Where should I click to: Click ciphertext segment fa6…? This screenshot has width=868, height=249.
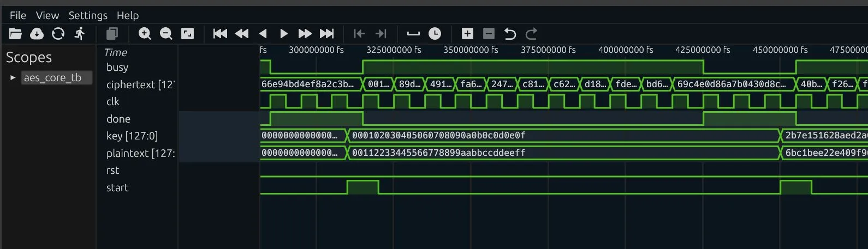click(471, 84)
